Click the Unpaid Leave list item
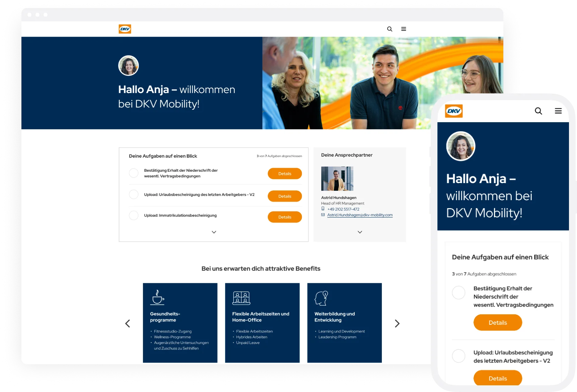 point(248,343)
